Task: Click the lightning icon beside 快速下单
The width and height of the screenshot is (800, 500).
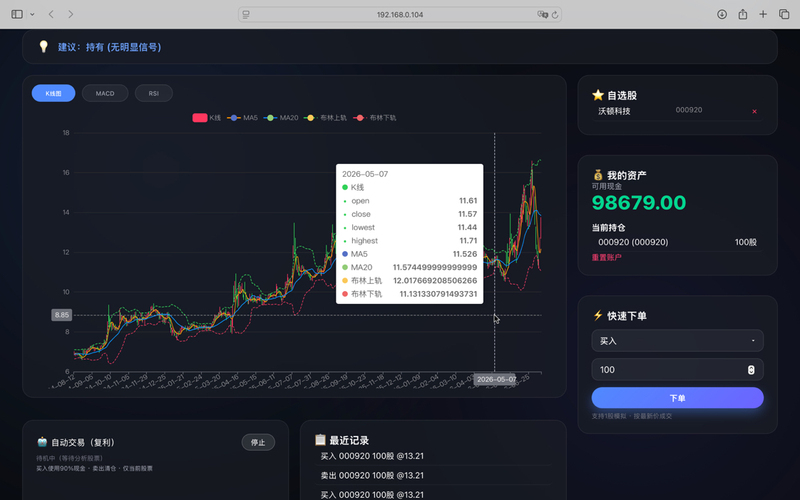Action: point(598,315)
